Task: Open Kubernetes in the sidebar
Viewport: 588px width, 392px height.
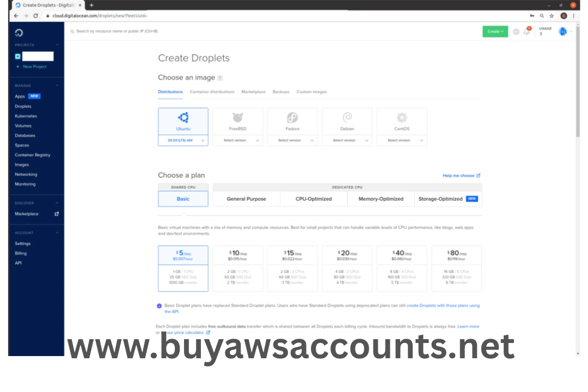Action: click(x=26, y=117)
